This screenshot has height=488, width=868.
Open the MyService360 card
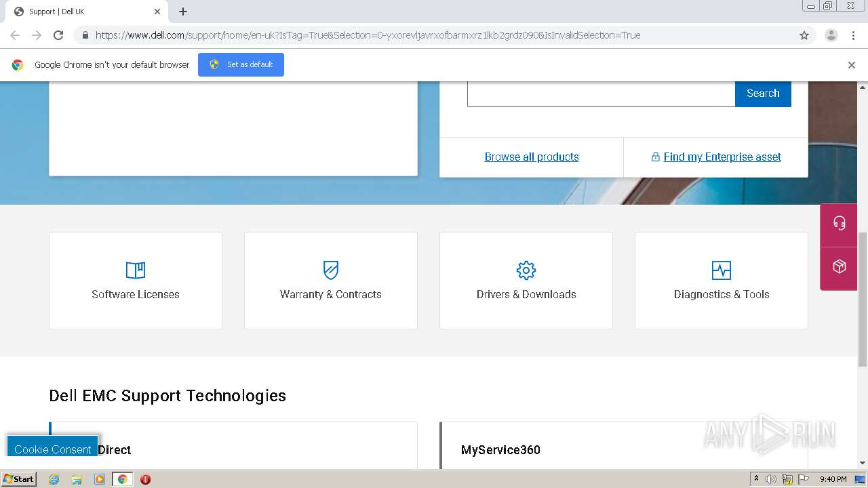point(624,446)
